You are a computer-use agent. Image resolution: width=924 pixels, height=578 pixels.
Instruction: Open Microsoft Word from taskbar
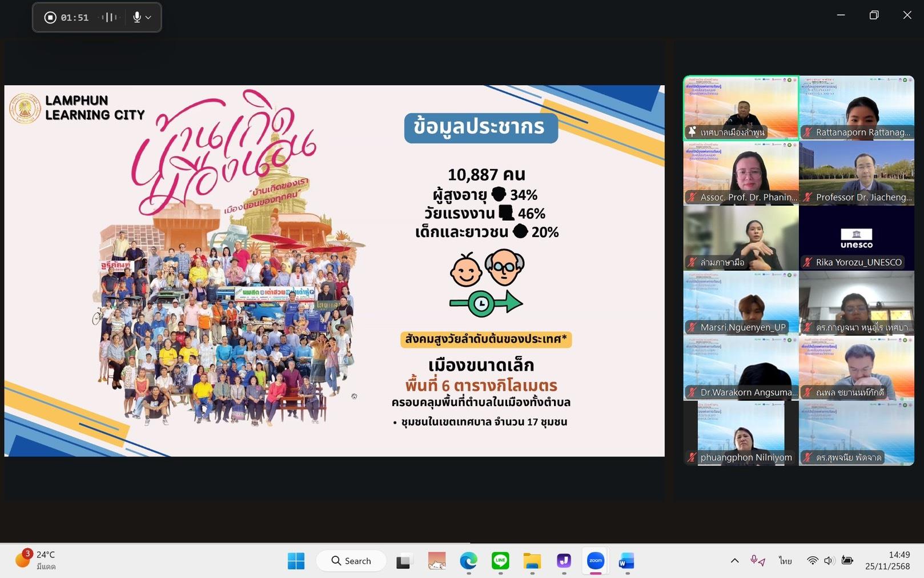point(626,561)
